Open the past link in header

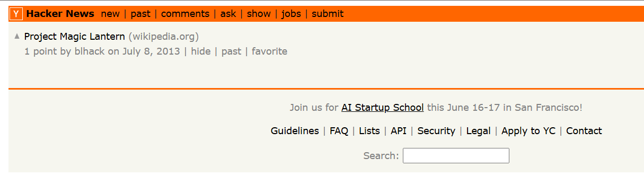coord(140,14)
